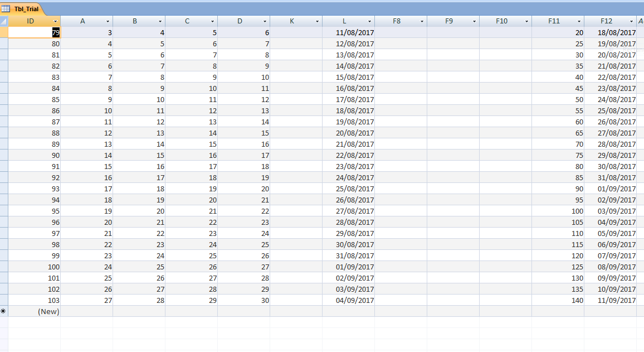Click ID cell with value 100

[x=35, y=267]
